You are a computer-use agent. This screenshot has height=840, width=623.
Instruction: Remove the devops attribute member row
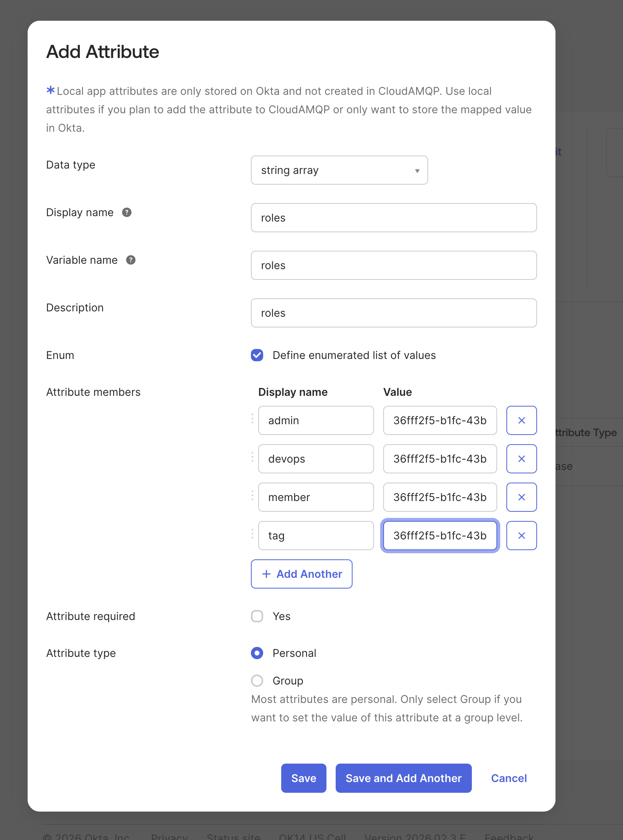[x=521, y=459]
